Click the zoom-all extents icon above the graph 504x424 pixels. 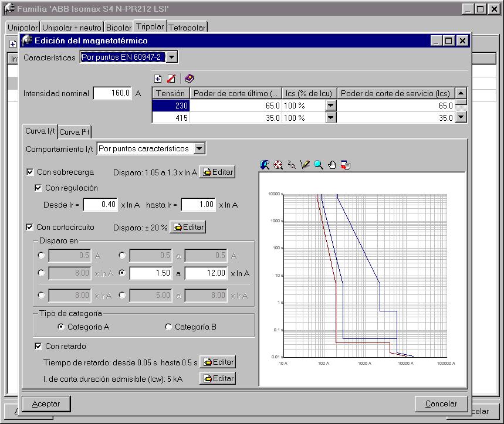278,165
